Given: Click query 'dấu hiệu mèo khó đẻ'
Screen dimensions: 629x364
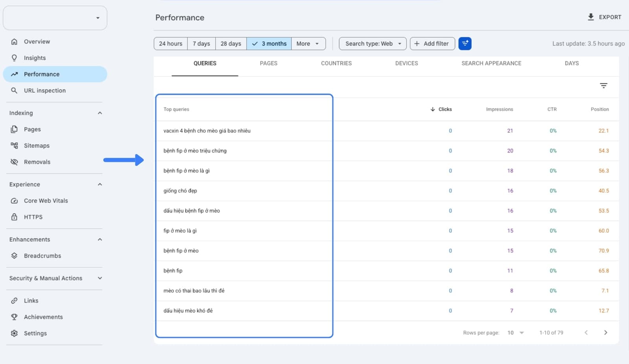Looking at the screenshot, I should [x=188, y=311].
